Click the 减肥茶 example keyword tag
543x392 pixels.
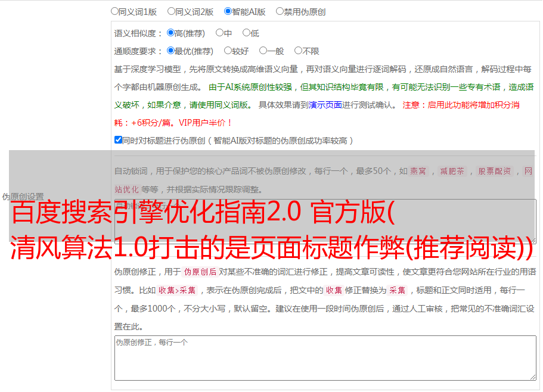click(452, 171)
